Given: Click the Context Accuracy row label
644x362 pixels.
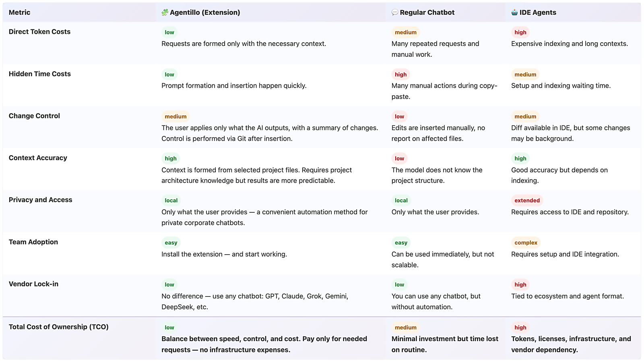Looking at the screenshot, I should click(38, 158).
